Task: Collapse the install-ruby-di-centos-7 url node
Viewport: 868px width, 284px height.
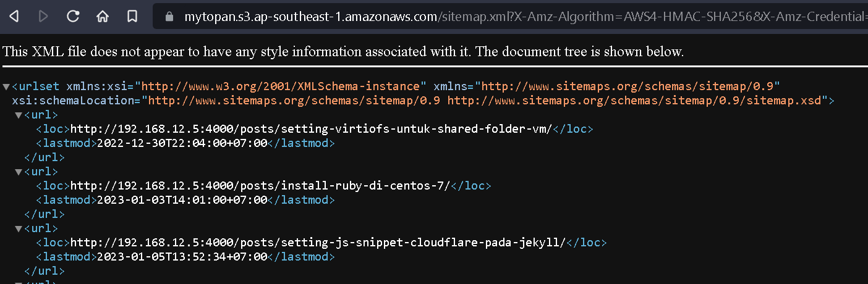Action: pyautogui.click(x=19, y=172)
